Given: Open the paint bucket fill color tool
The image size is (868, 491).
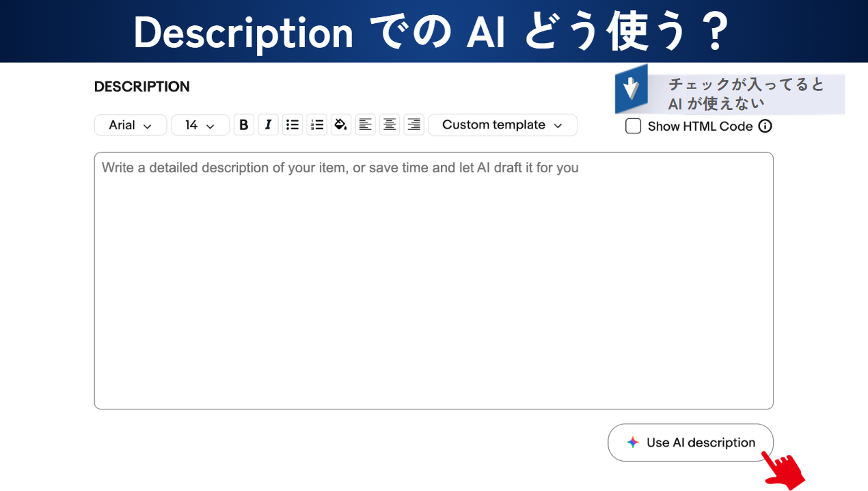Looking at the screenshot, I should [341, 125].
